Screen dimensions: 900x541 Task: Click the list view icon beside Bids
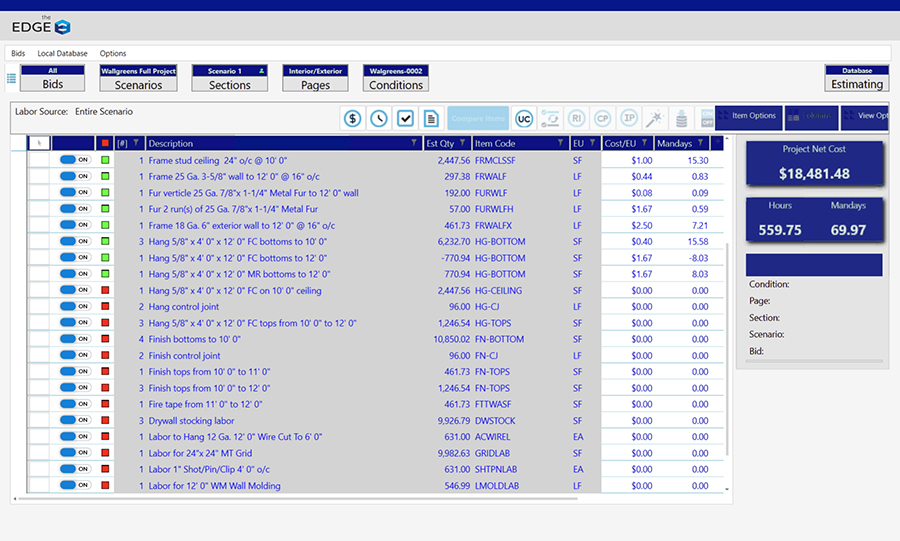(12, 78)
